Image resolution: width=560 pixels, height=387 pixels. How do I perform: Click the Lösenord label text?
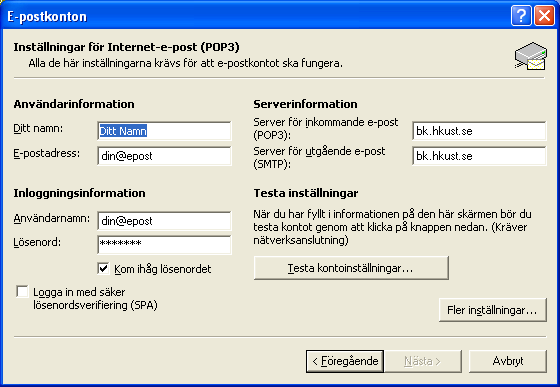pyautogui.click(x=37, y=242)
